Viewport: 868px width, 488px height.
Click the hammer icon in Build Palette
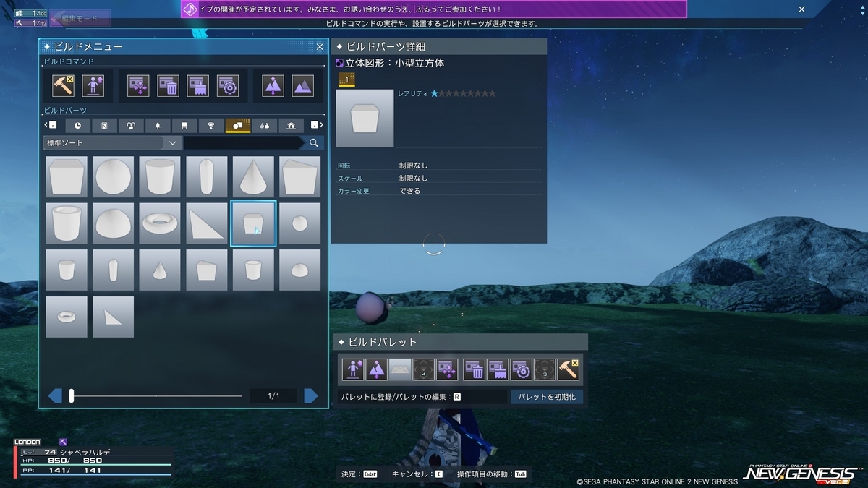(569, 370)
